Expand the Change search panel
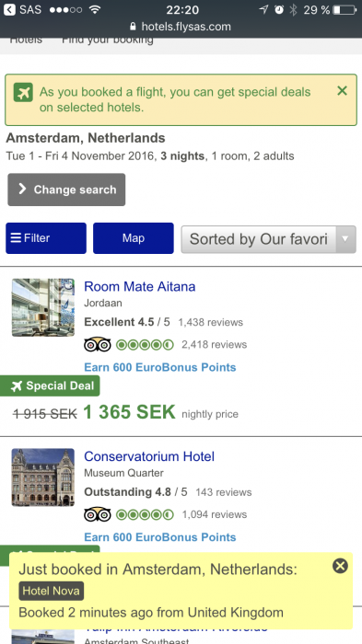The width and height of the screenshot is (362, 644). pos(66,190)
